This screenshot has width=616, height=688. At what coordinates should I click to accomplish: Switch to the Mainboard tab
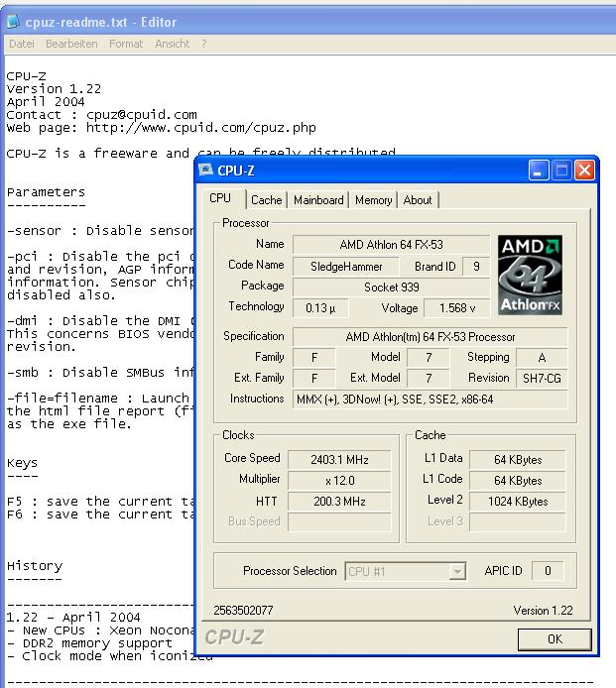(318, 200)
